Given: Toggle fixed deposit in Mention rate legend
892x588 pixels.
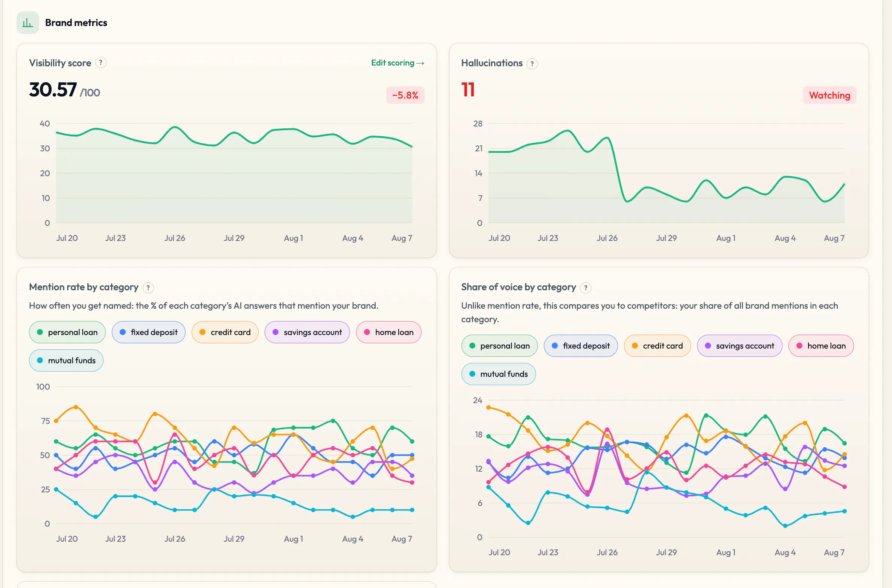Looking at the screenshot, I should (149, 332).
